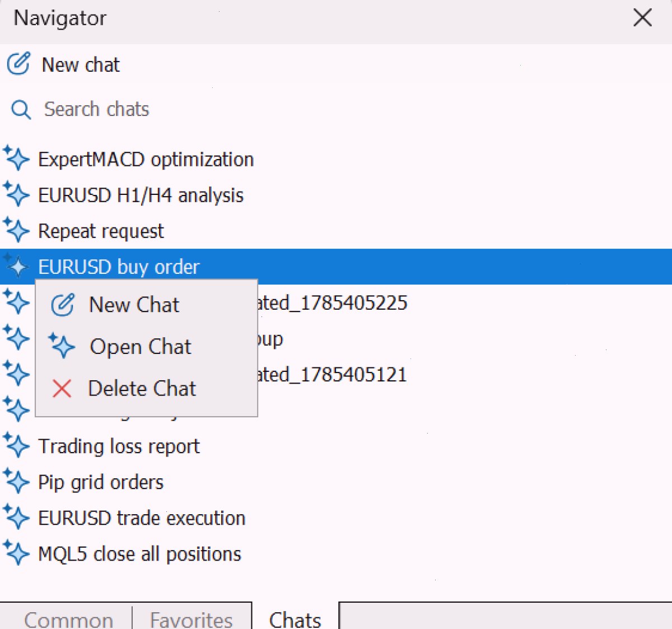Click the sparkle icon beside Repeat request
The height and width of the screenshot is (629, 672).
click(x=16, y=230)
